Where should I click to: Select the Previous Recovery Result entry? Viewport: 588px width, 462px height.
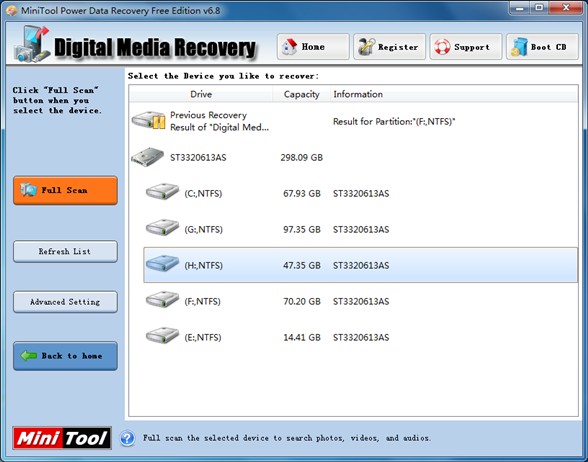tap(219, 121)
